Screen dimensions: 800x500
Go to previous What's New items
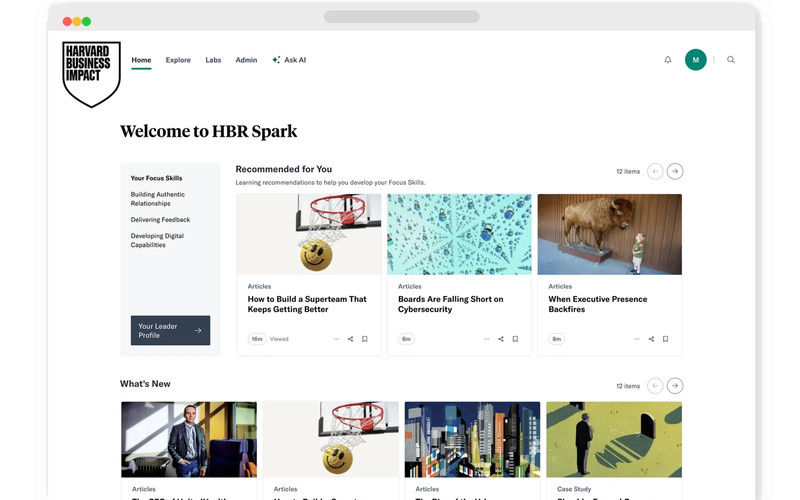pos(655,386)
